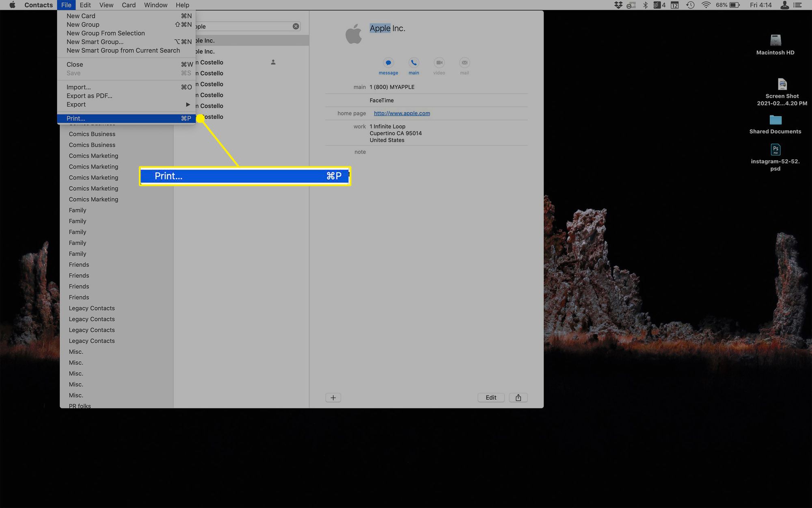Click the main phone icon for Apple
This screenshot has width=812, height=508.
pos(413,63)
